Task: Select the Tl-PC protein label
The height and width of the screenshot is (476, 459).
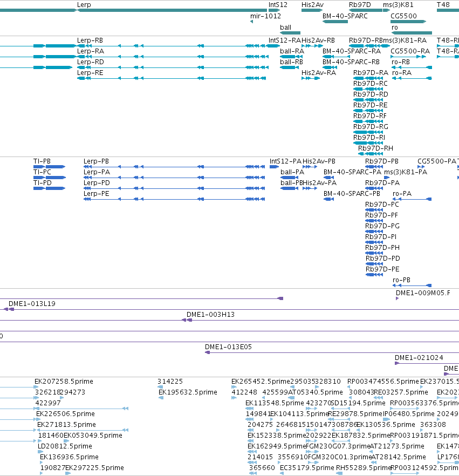Action: pyautogui.click(x=42, y=172)
